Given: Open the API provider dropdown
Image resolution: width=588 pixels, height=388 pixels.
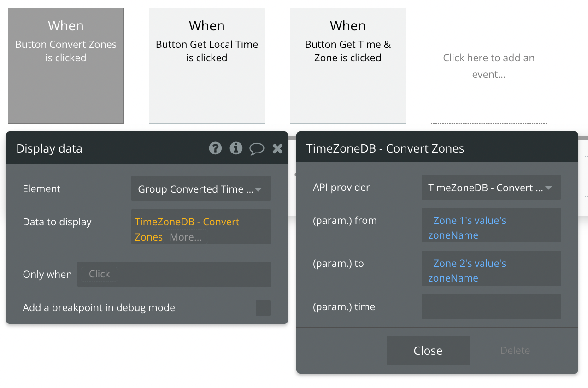Looking at the screenshot, I should click(x=491, y=188).
